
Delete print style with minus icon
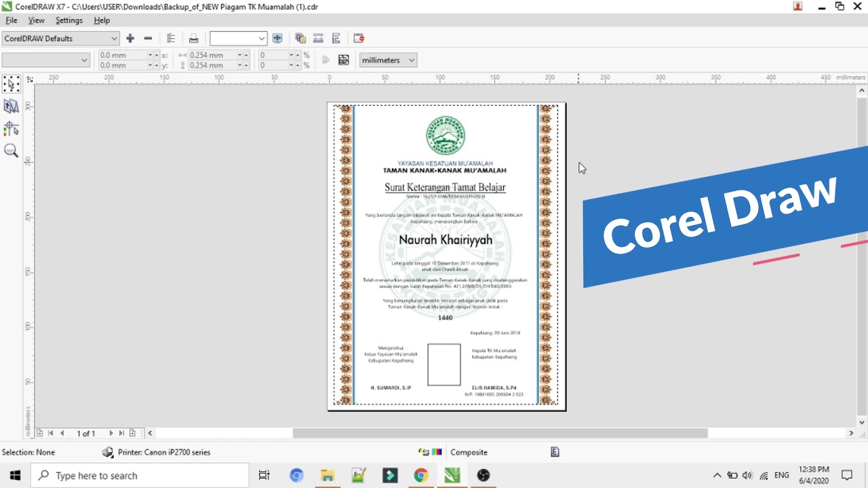(148, 39)
